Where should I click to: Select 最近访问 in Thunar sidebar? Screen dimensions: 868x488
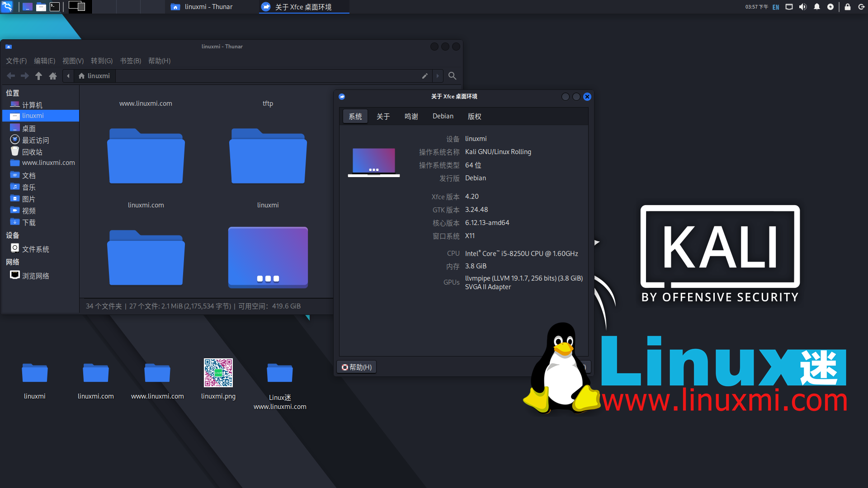coord(41,140)
